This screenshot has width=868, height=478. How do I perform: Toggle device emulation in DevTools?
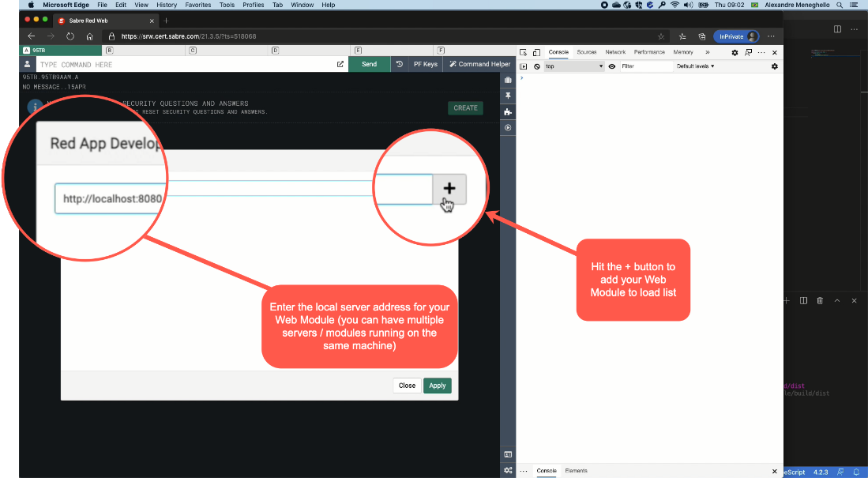pyautogui.click(x=536, y=52)
